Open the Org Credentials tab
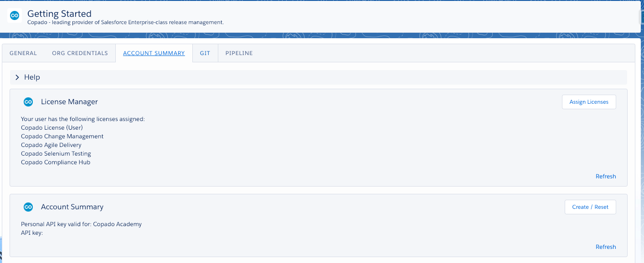Screen dimensions: 644x263 coord(80,53)
